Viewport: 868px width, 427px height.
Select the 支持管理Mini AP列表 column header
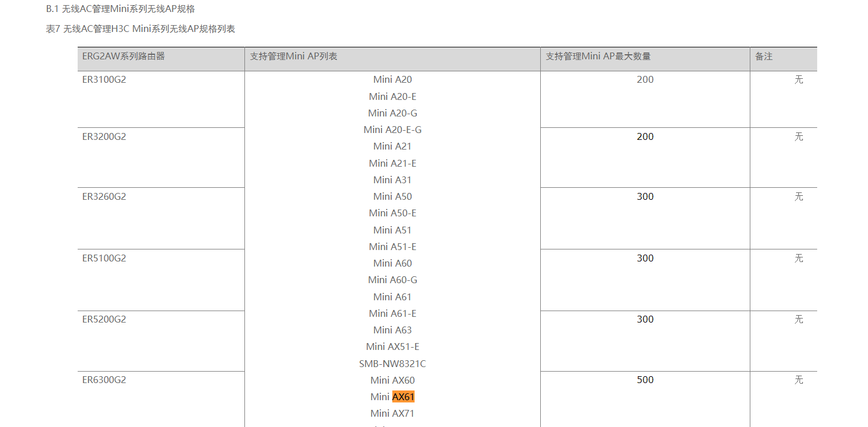pos(294,57)
